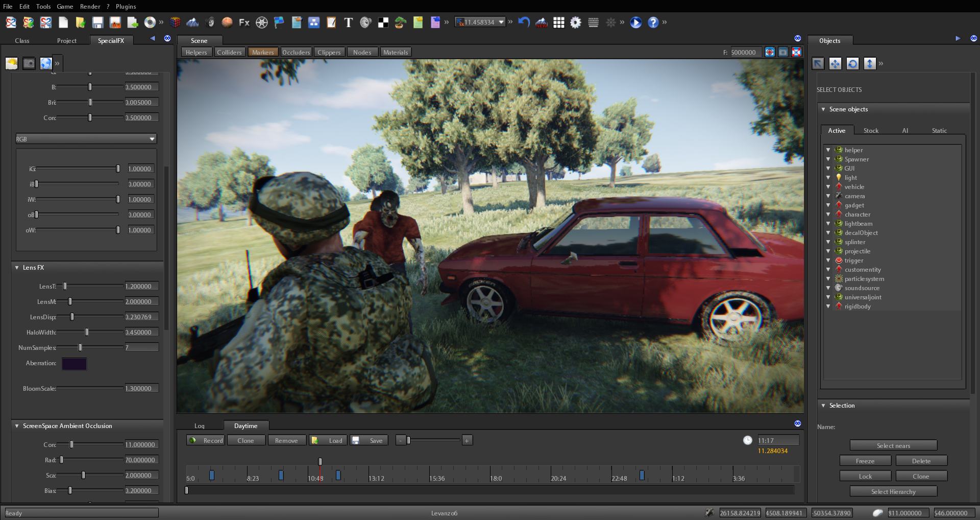Toggle the Colliders display button
Image resolution: width=980 pixels, height=520 pixels.
(x=229, y=52)
